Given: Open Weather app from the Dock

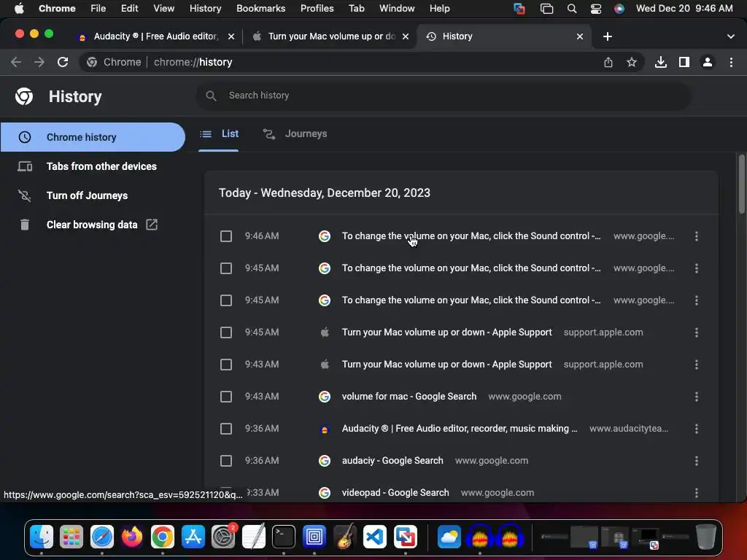Looking at the screenshot, I should tap(449, 537).
